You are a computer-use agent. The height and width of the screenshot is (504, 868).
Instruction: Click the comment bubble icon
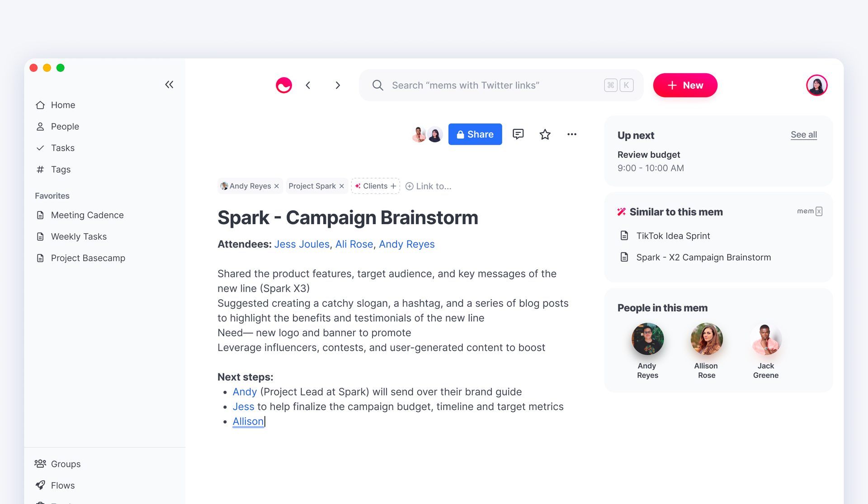518,134
